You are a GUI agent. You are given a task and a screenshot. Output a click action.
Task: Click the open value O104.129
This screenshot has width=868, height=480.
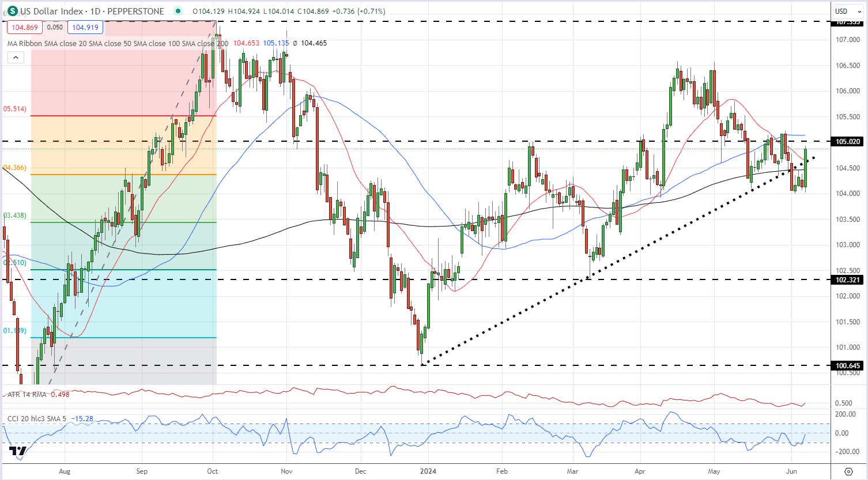tap(209, 11)
